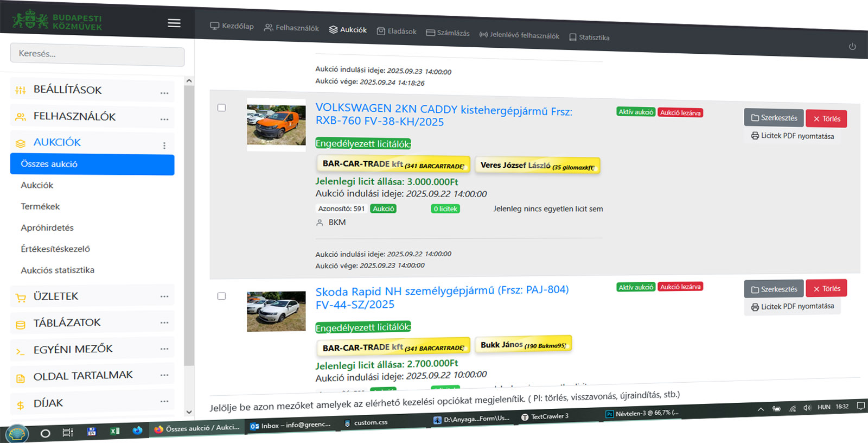Click the Egyéni mezők terminal icon
The width and height of the screenshot is (868, 443).
(21, 351)
